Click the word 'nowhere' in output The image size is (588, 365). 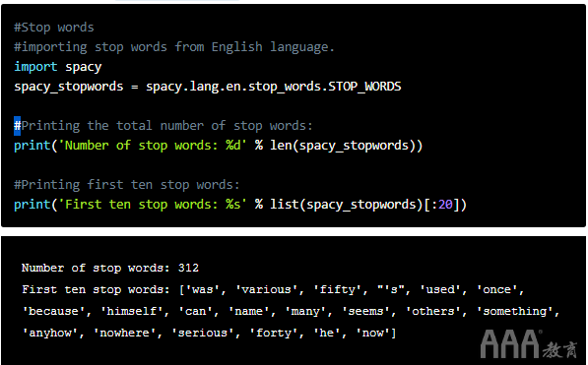(124, 333)
